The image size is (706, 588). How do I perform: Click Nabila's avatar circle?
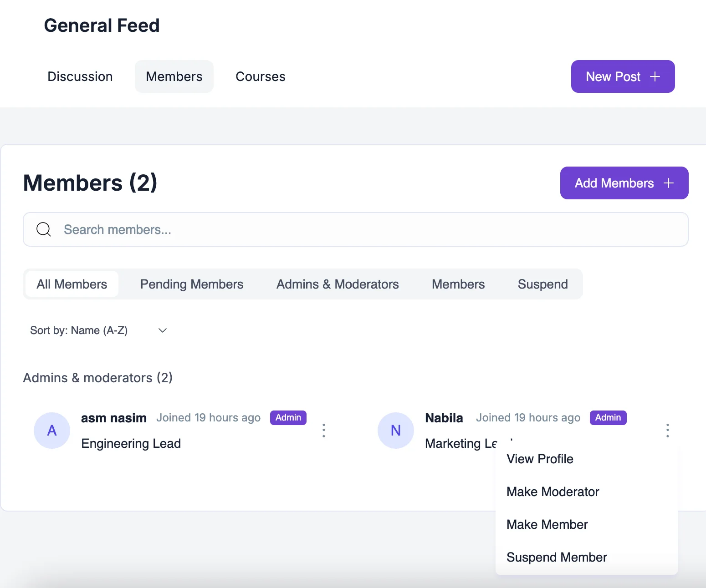(395, 430)
